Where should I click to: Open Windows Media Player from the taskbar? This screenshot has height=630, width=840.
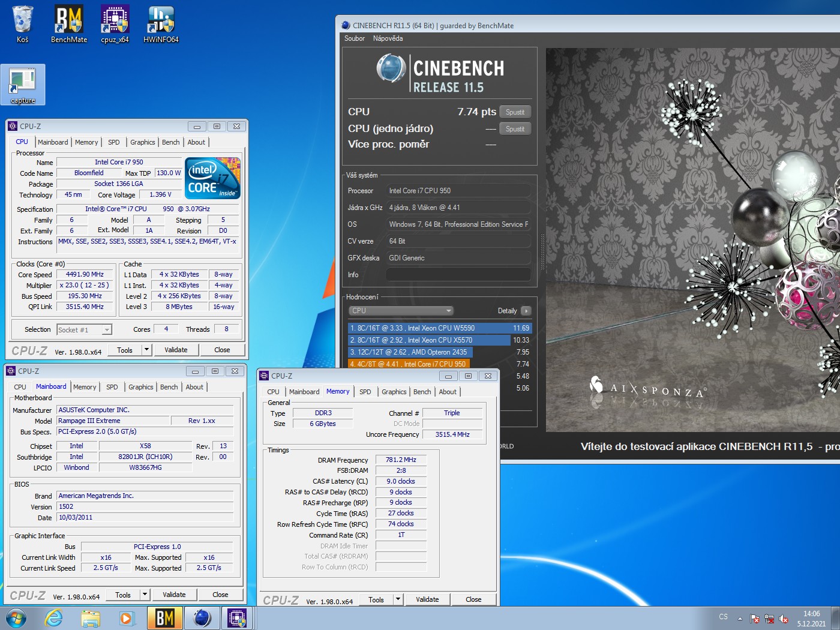pos(127,618)
